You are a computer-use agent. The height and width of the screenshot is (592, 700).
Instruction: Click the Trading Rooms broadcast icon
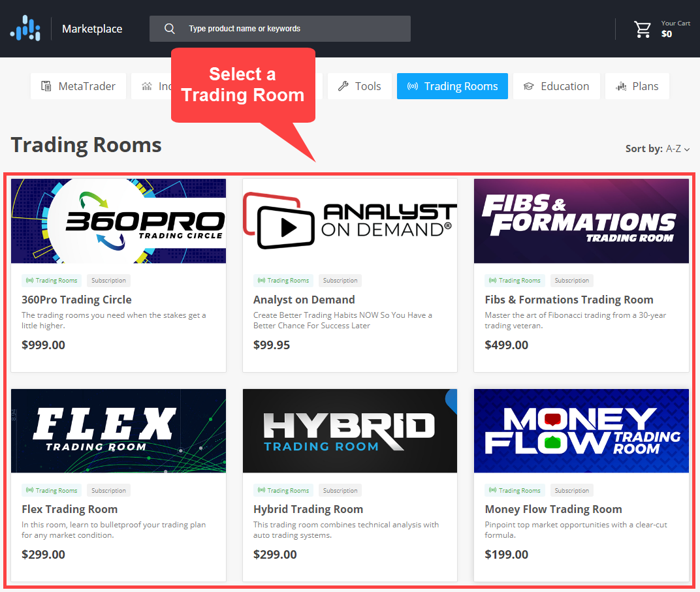click(412, 86)
